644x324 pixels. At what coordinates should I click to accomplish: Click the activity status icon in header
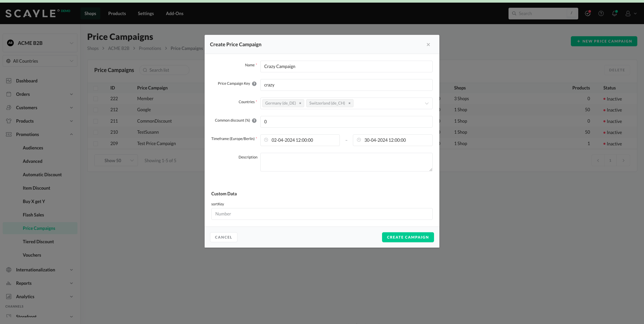pos(588,13)
